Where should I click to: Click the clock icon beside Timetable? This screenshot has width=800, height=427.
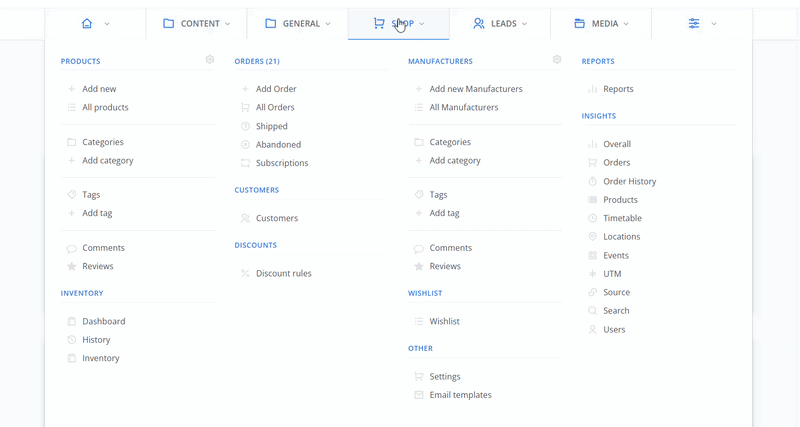coord(592,218)
